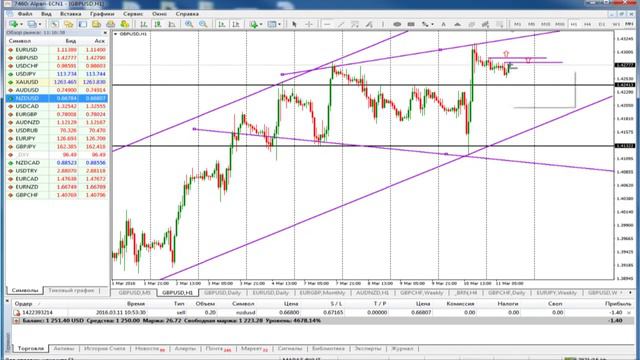
Task: Select EURUSD row in Market Watch
Action: click(x=57, y=50)
